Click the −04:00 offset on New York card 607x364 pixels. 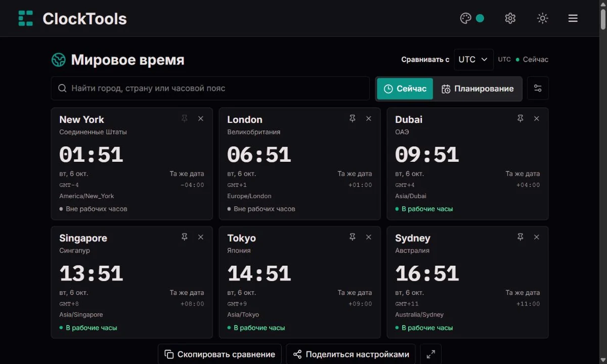[192, 185]
